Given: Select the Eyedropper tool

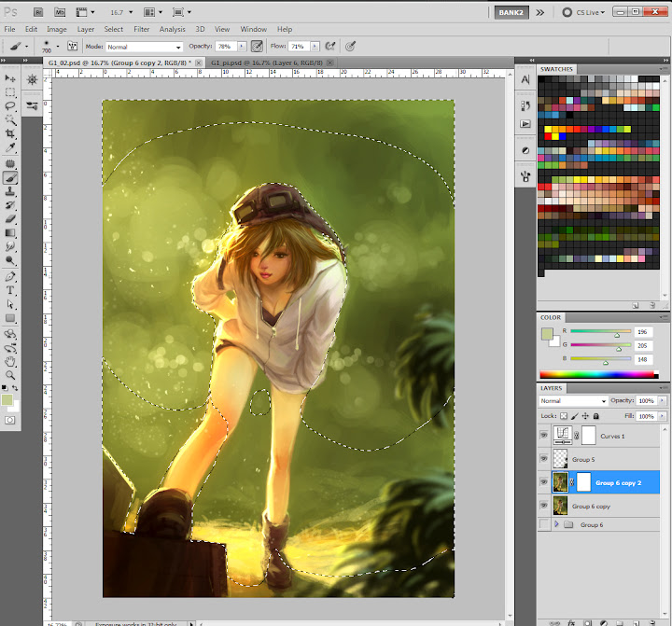Looking at the screenshot, I should pos(10,148).
